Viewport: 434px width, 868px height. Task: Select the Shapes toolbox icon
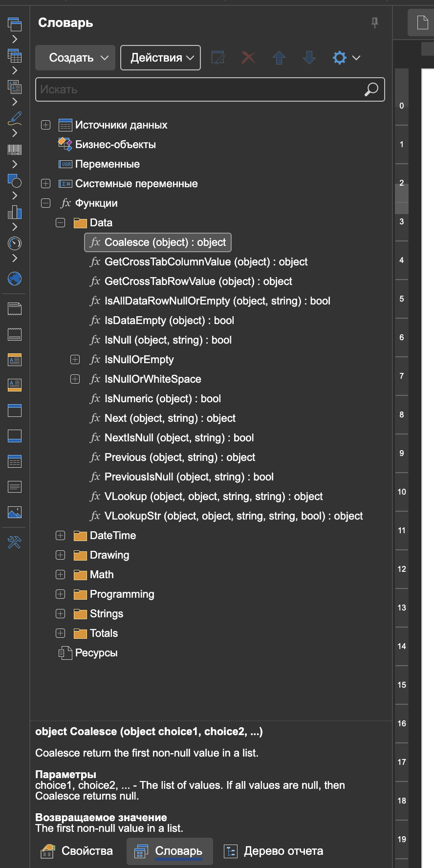coord(15,181)
